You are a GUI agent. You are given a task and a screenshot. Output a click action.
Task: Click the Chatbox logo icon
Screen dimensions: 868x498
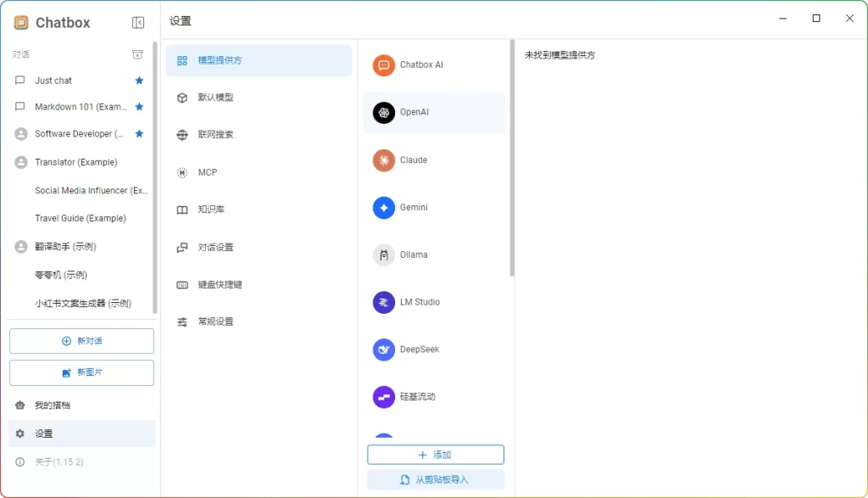[x=21, y=22]
